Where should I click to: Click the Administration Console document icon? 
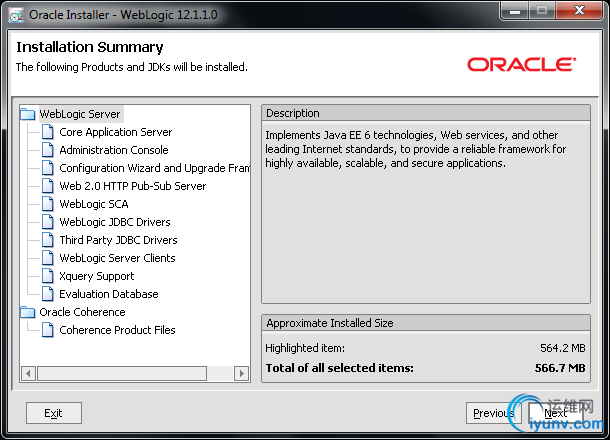point(48,150)
